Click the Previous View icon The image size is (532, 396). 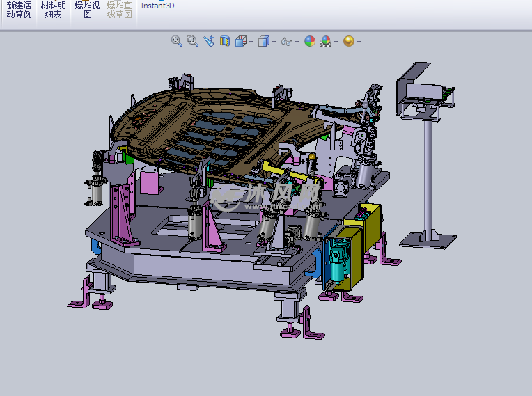[209, 42]
